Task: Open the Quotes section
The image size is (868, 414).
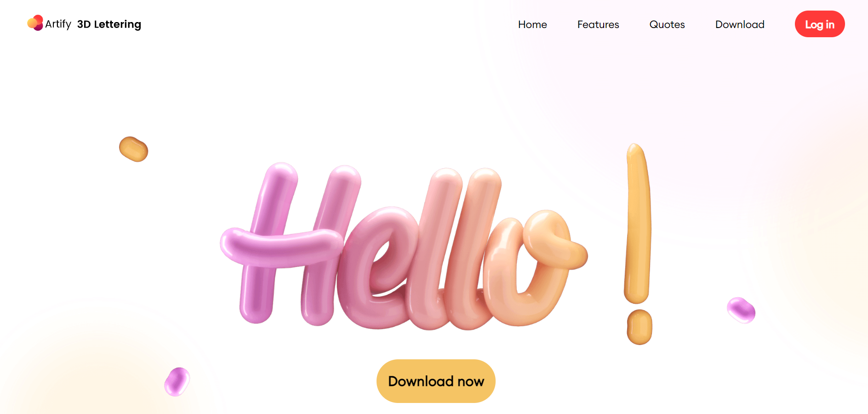Action: click(667, 24)
